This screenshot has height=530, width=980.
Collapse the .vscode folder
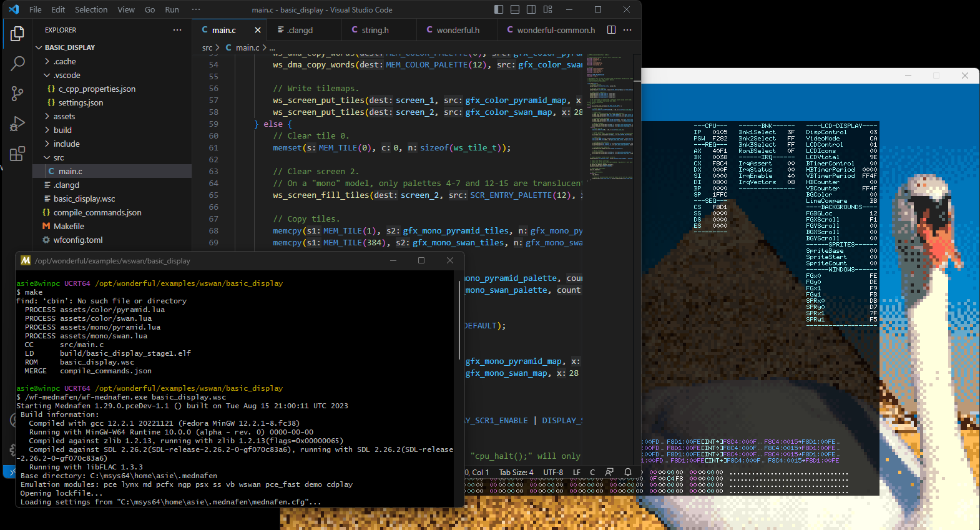[66, 75]
